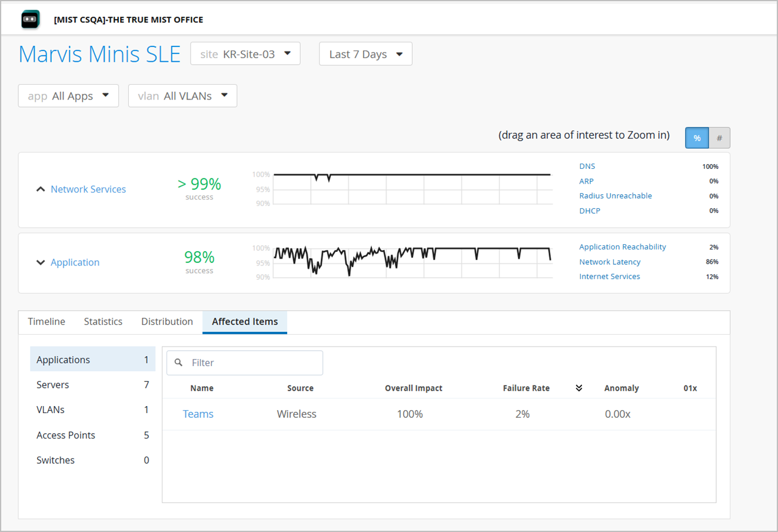Select Servers in the affected items list

click(92, 384)
